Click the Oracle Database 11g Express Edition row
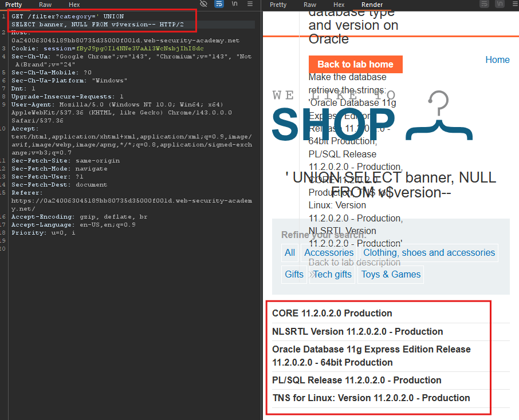Screen dimensions: 519x420 click(x=371, y=356)
